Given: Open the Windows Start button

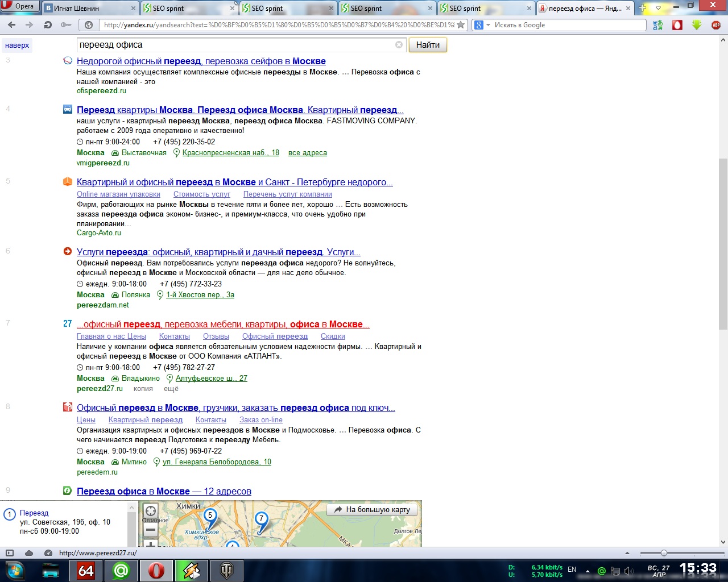Looking at the screenshot, I should [15, 570].
